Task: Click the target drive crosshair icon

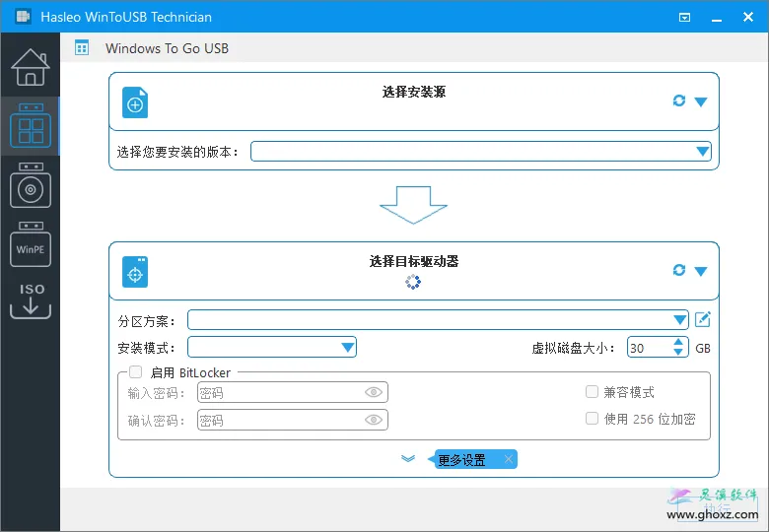Action: point(135,272)
